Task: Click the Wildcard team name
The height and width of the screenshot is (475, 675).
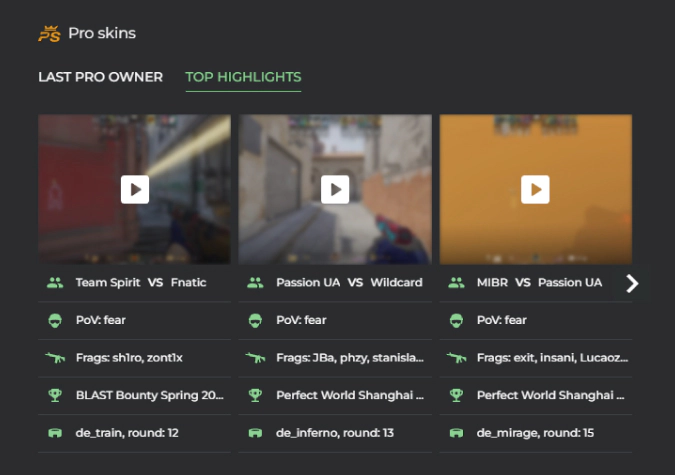Action: 396,283
